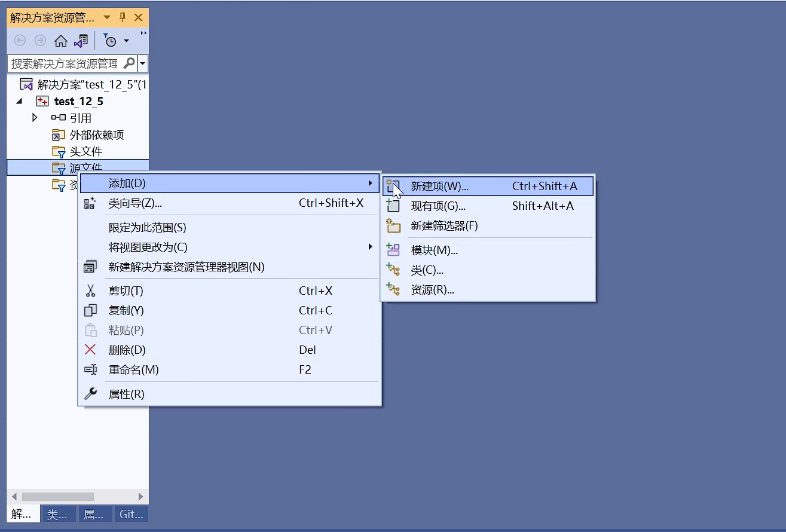Switch to the 类... class view tab
The width and height of the screenshot is (786, 532).
(x=59, y=514)
